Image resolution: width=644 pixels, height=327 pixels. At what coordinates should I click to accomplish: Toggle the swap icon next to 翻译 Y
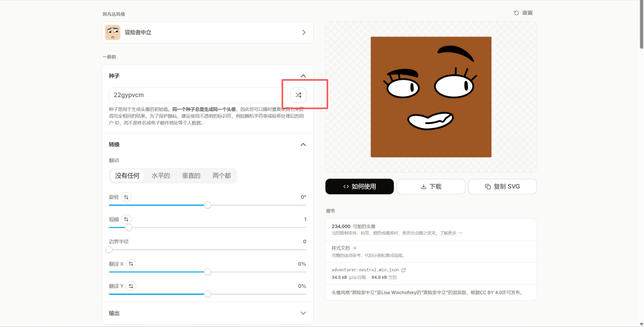click(131, 286)
